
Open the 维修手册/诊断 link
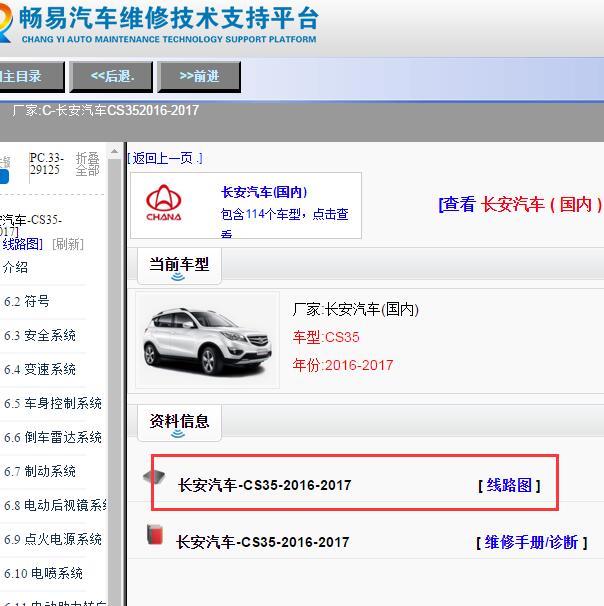click(531, 543)
